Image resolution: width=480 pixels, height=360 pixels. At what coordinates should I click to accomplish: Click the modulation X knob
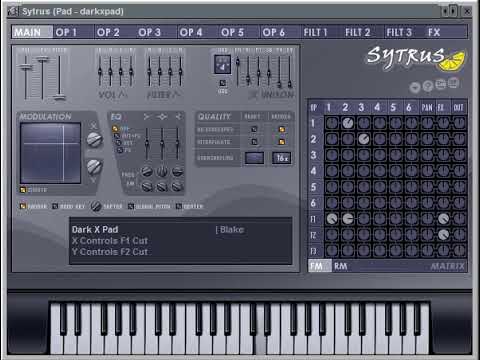94,140
